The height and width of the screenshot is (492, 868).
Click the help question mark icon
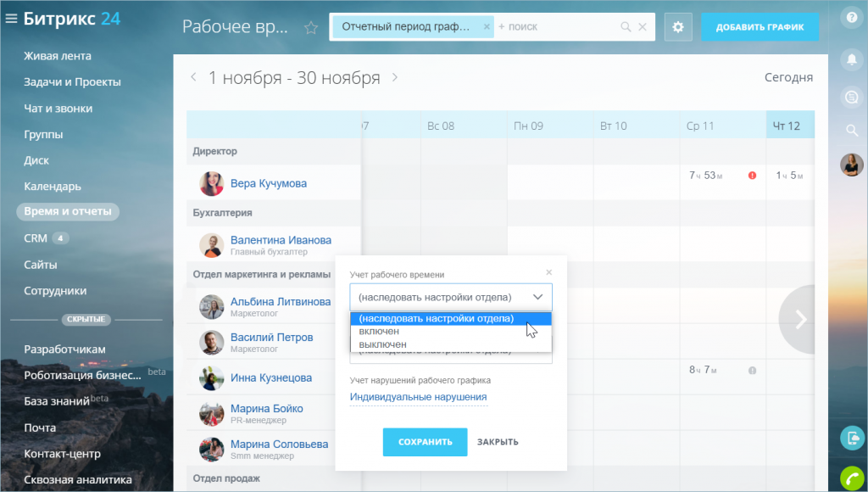852,18
